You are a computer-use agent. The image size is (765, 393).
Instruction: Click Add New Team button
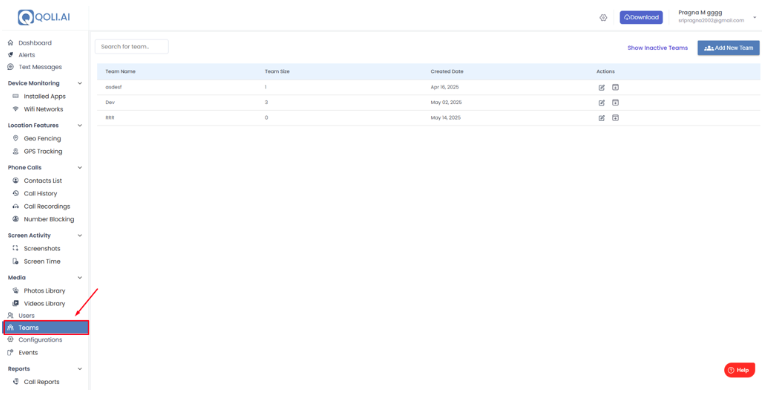pos(728,48)
